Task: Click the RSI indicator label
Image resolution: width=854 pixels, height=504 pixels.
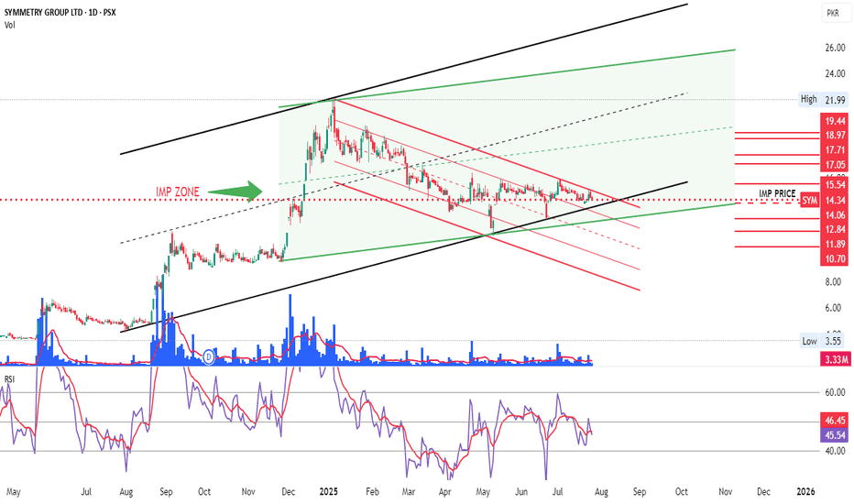Action: pos(9,378)
